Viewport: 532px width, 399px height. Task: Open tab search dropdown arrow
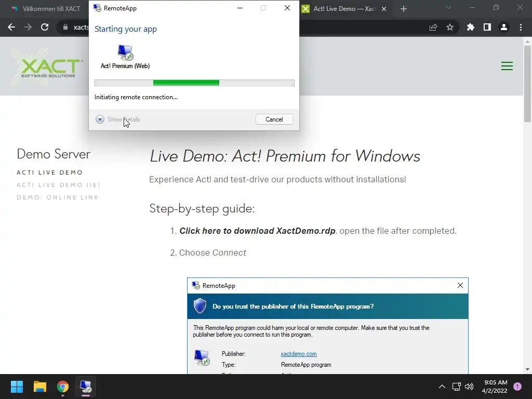coord(448,7)
